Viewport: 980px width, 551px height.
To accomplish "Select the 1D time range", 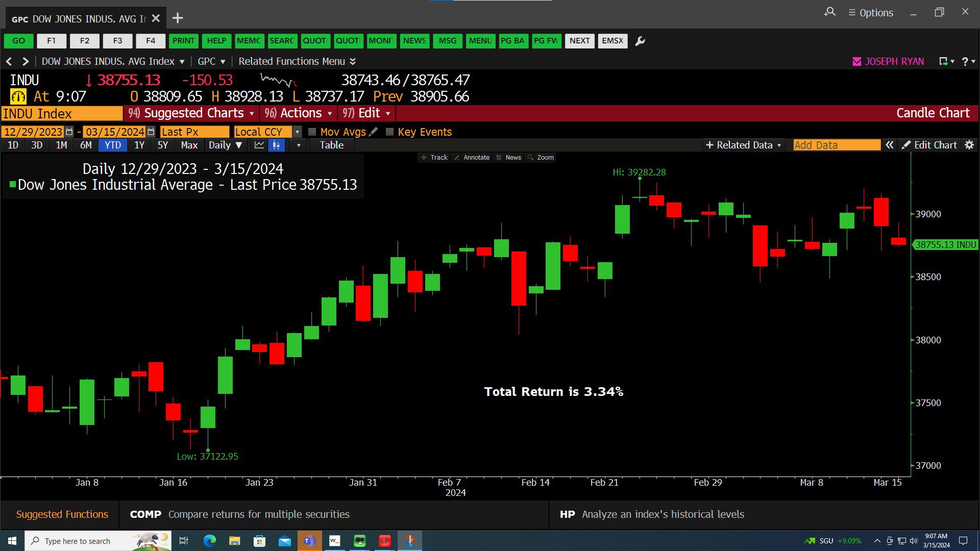I will 13,145.
